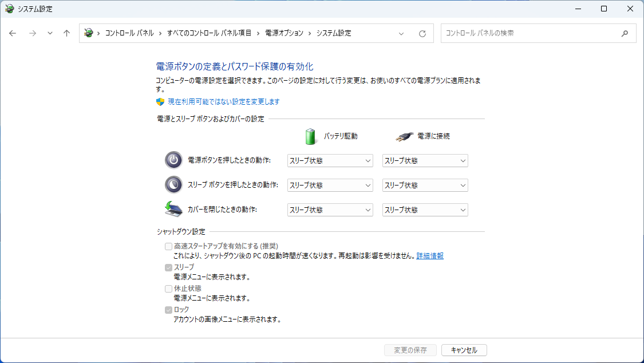This screenshot has width=644, height=363.
Task: Toggle 高速スタートアップを有効にする checkbox
Action: click(168, 246)
